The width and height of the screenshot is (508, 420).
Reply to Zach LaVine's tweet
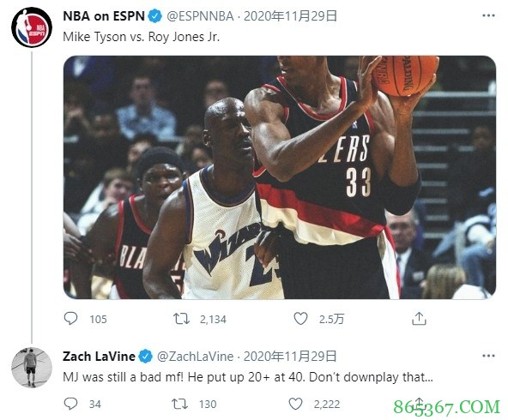point(70,404)
